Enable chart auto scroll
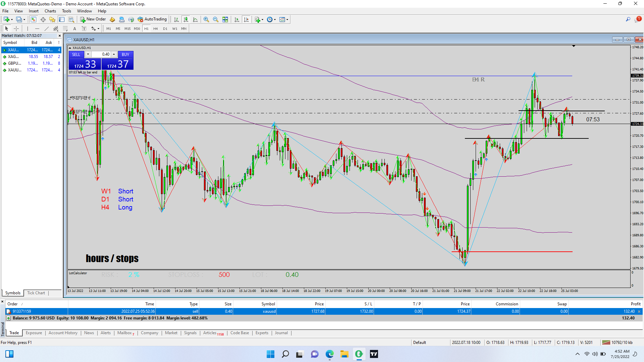The width and height of the screenshot is (644, 362). 237,19
